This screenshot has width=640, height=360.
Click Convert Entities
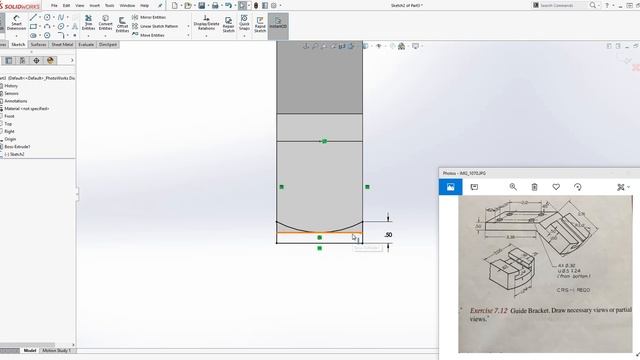pos(105,23)
